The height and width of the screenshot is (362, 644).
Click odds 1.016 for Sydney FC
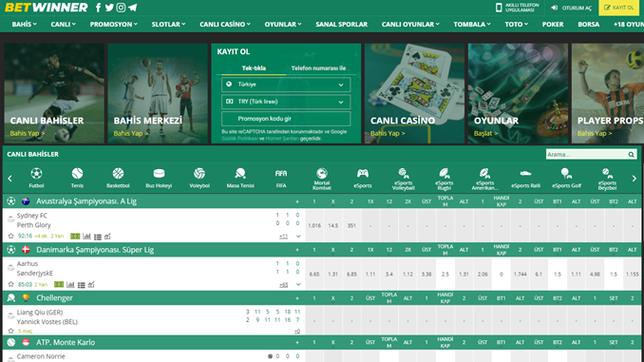[x=314, y=225]
